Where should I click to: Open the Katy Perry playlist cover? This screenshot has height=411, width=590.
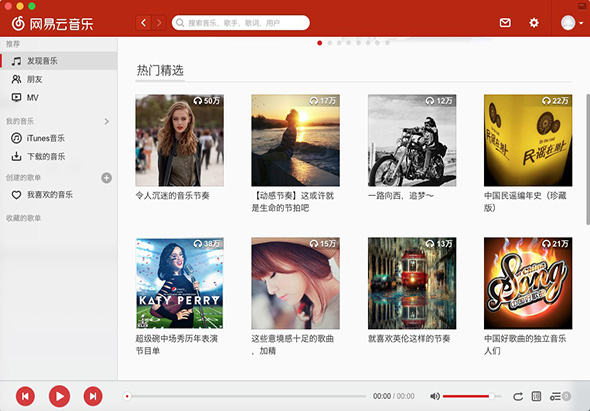pyautogui.click(x=179, y=283)
